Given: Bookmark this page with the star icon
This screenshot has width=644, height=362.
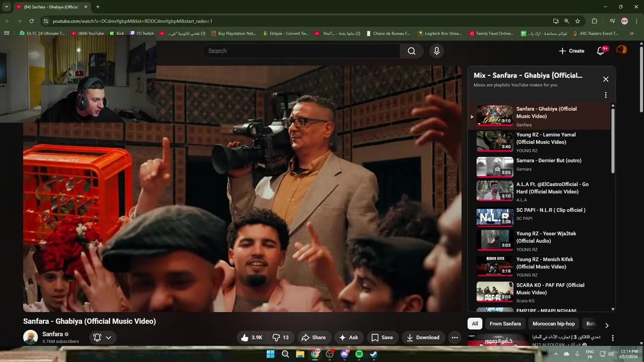Looking at the screenshot, I should point(578,21).
